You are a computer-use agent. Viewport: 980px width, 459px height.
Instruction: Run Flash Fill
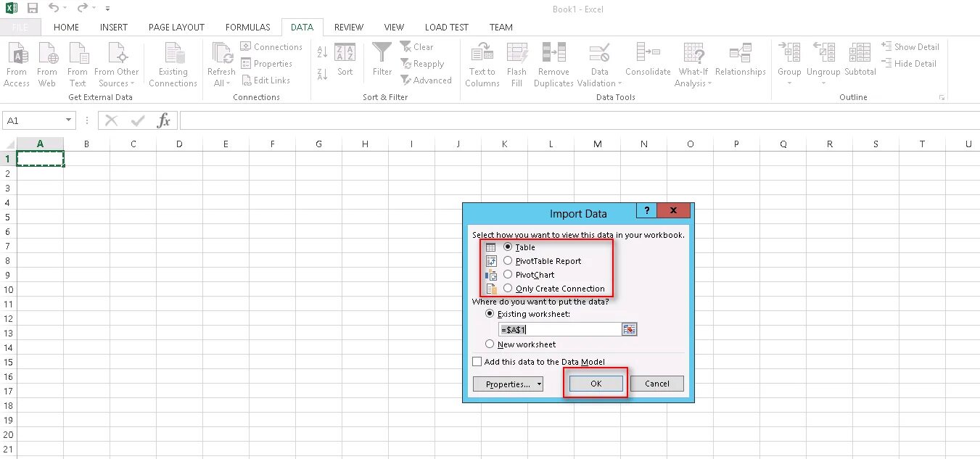click(517, 64)
